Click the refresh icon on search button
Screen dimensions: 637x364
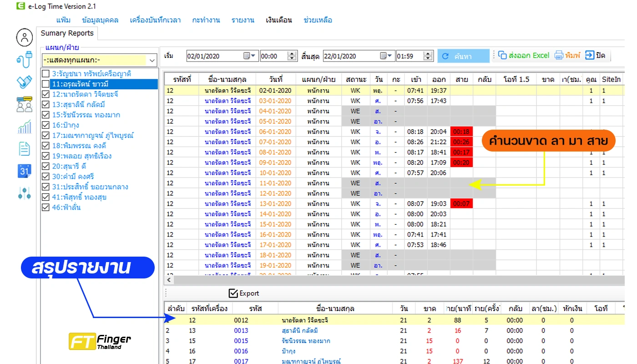coord(445,56)
